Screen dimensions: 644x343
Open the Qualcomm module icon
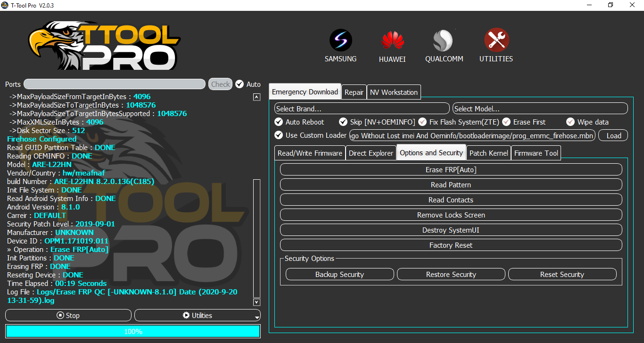coord(444,41)
